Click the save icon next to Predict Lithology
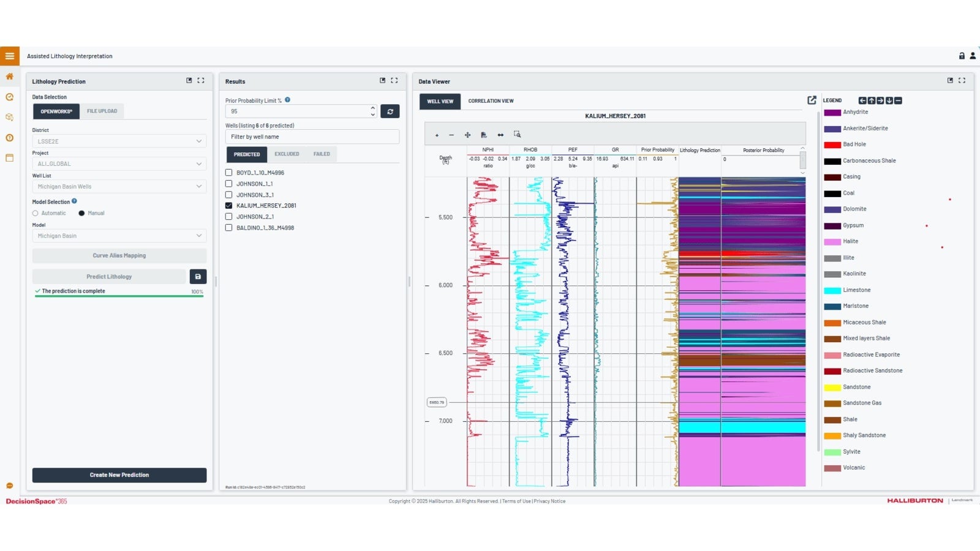This screenshot has height=551, width=980. tap(197, 276)
